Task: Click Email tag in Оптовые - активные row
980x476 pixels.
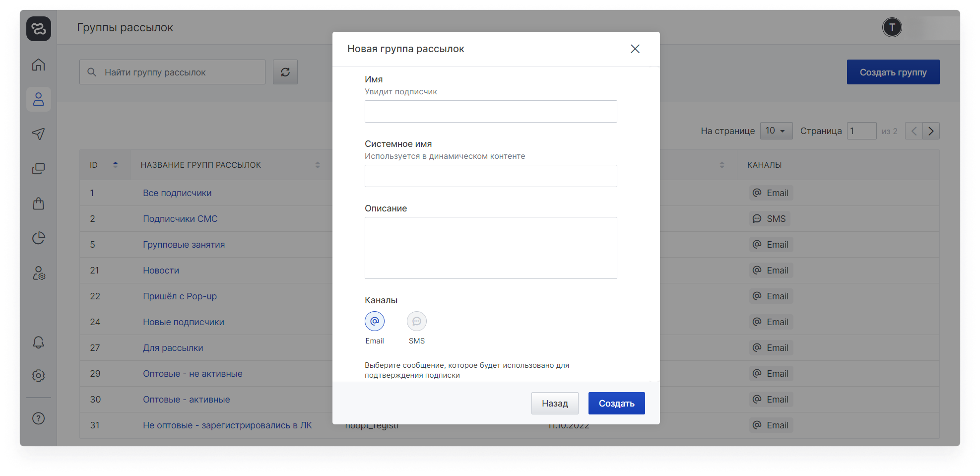Action: [x=771, y=400]
